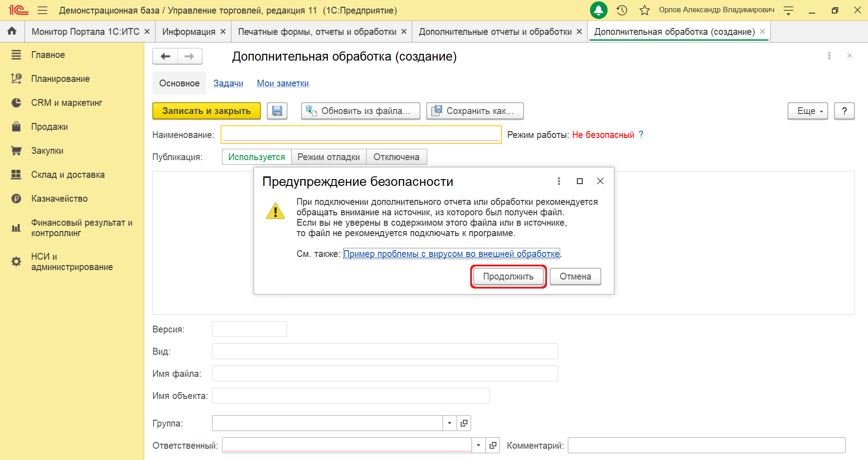Screen dimensions: 868x460
Task: Select the 'Используется' publication option
Action: 256,157
